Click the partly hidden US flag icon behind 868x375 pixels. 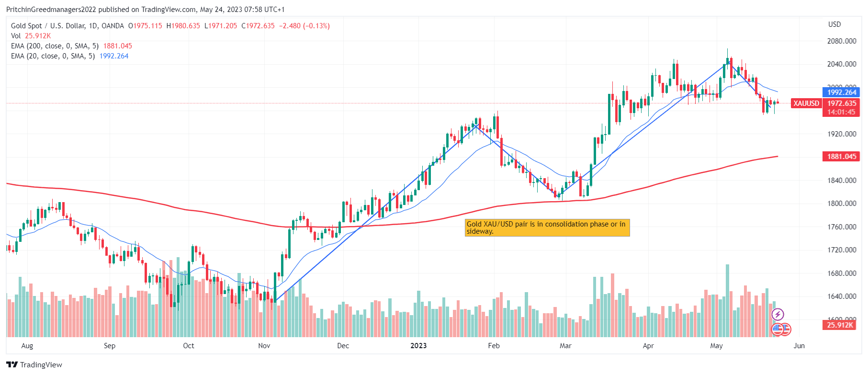pos(787,329)
